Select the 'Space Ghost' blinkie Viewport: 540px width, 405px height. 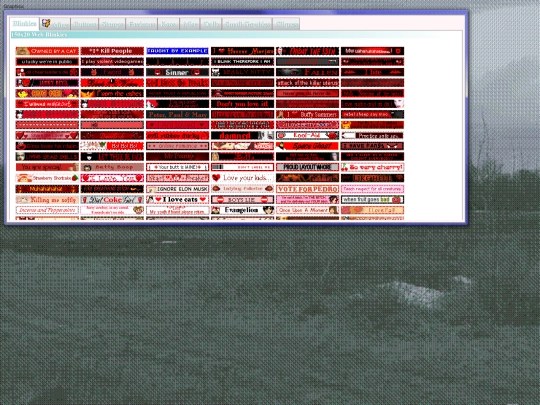click(308, 146)
